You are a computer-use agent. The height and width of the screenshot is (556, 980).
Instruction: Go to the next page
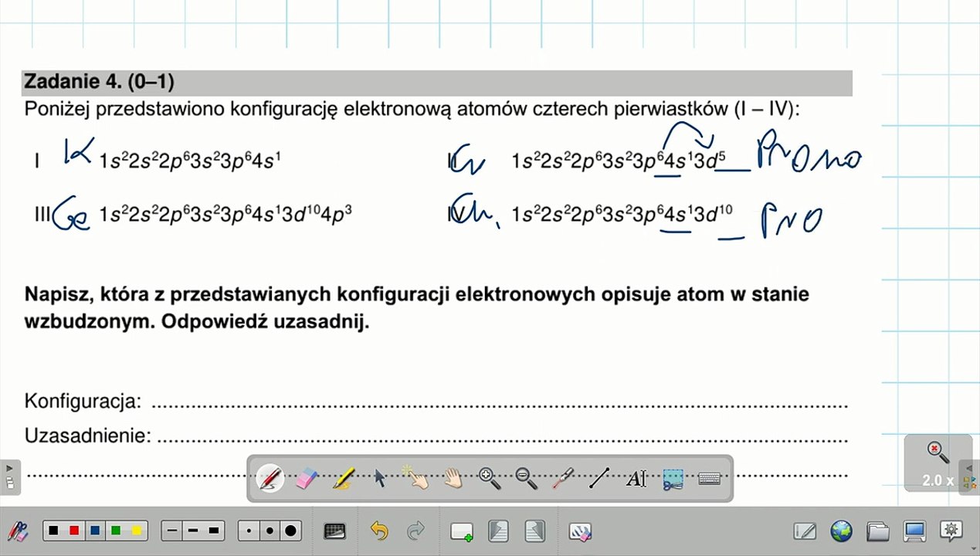[534, 531]
